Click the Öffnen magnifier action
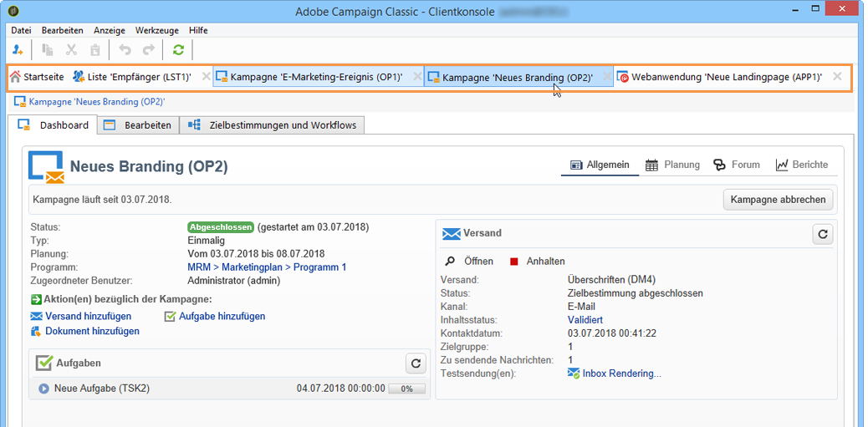868x427 pixels. click(x=470, y=261)
